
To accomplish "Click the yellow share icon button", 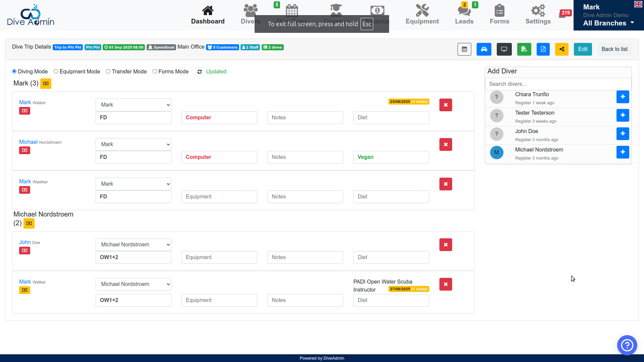I will point(562,49).
